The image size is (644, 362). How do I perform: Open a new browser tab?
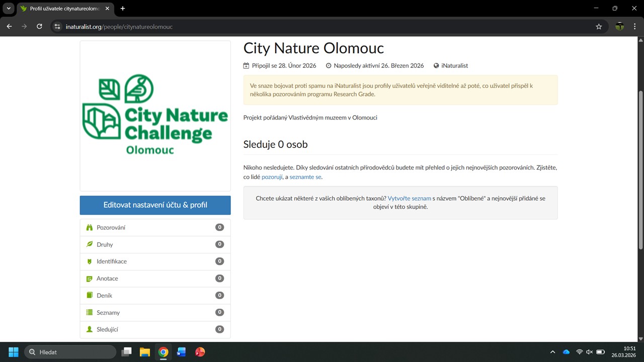click(123, 9)
